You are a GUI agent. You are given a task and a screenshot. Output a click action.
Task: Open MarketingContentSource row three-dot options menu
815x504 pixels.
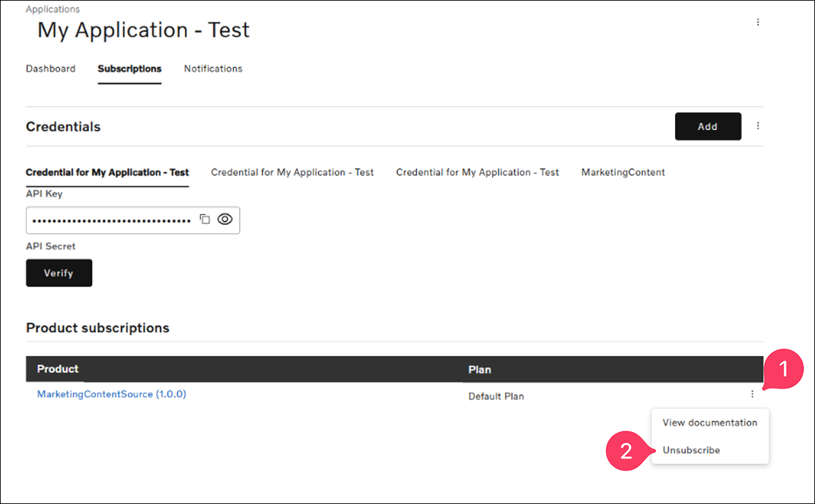[752, 394]
